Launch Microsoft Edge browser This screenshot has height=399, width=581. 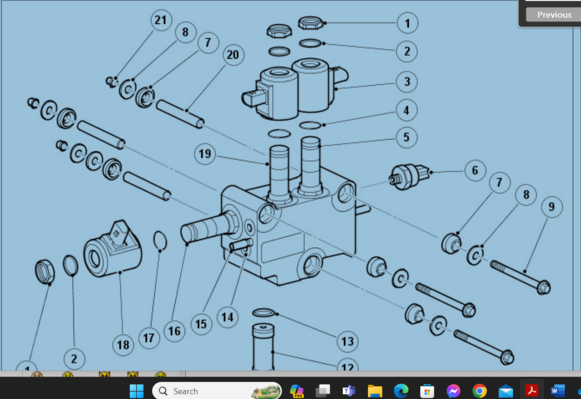401,391
